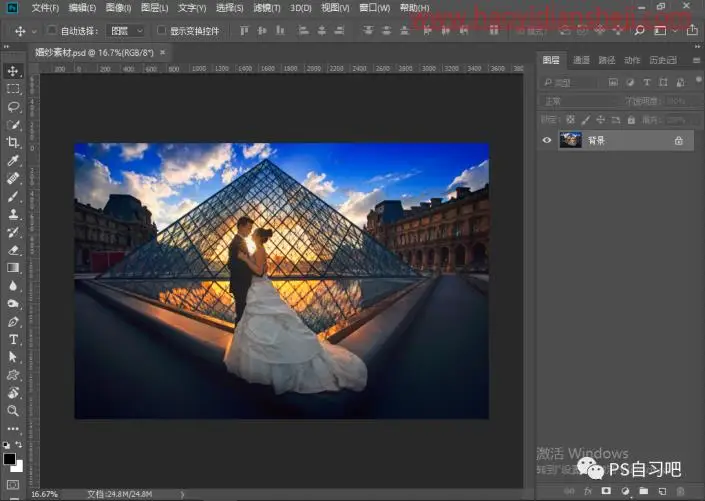Enable the 自动选择 checkbox
Screen dimensions: 705x501
[52, 30]
